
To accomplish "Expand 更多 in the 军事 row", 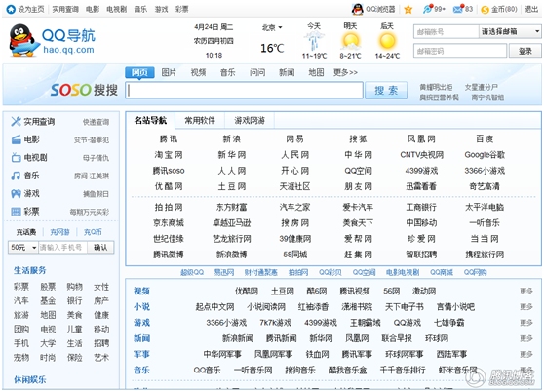I will pyautogui.click(x=525, y=354).
